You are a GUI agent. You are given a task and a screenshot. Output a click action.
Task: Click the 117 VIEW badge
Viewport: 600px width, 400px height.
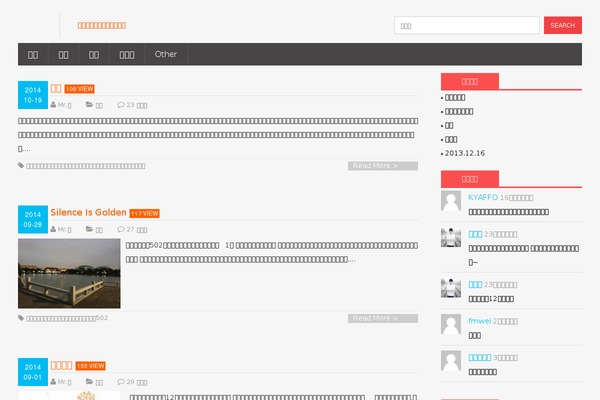pyautogui.click(x=145, y=213)
